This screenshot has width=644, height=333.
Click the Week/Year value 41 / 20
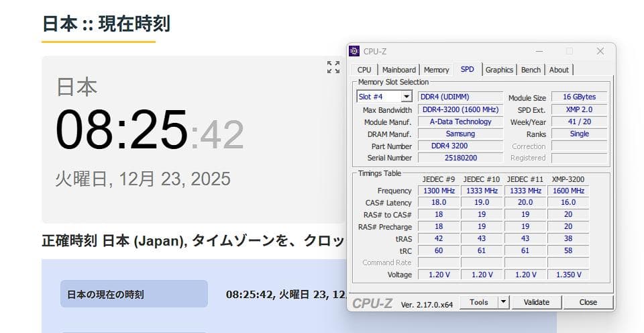coord(579,122)
